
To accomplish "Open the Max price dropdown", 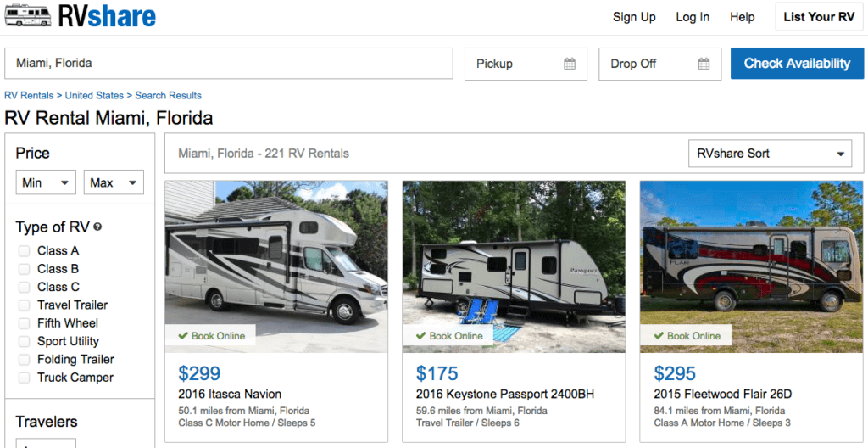I will (114, 182).
